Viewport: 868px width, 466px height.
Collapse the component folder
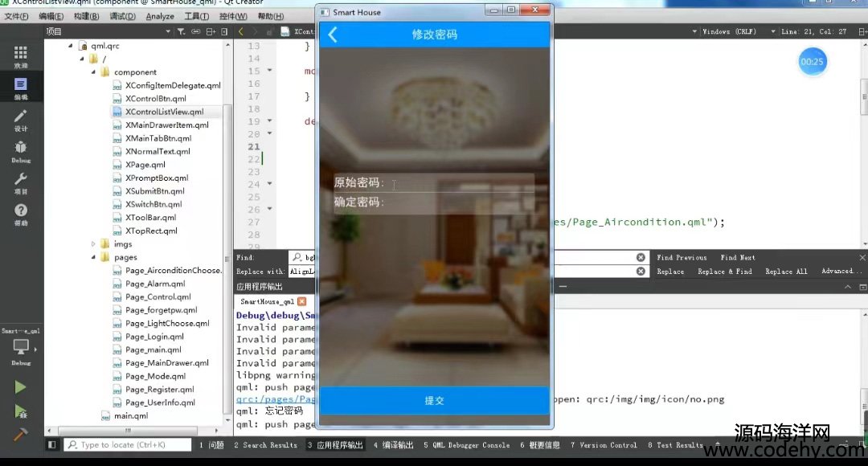tap(93, 72)
